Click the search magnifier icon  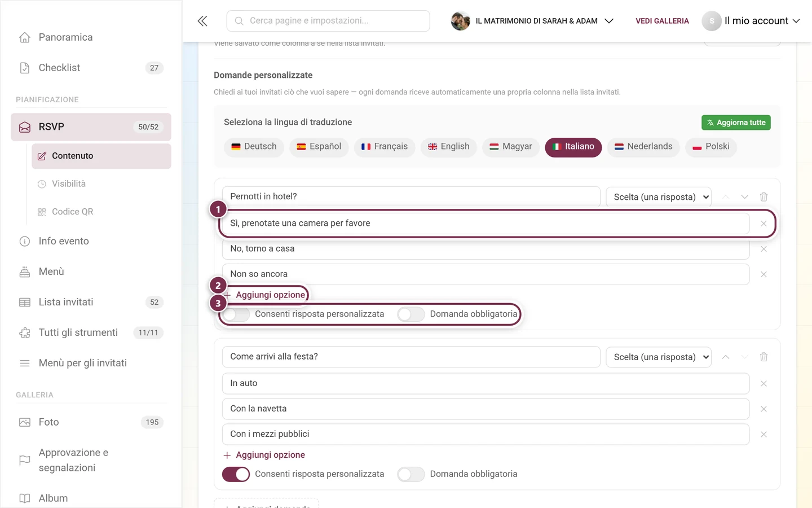[239, 21]
